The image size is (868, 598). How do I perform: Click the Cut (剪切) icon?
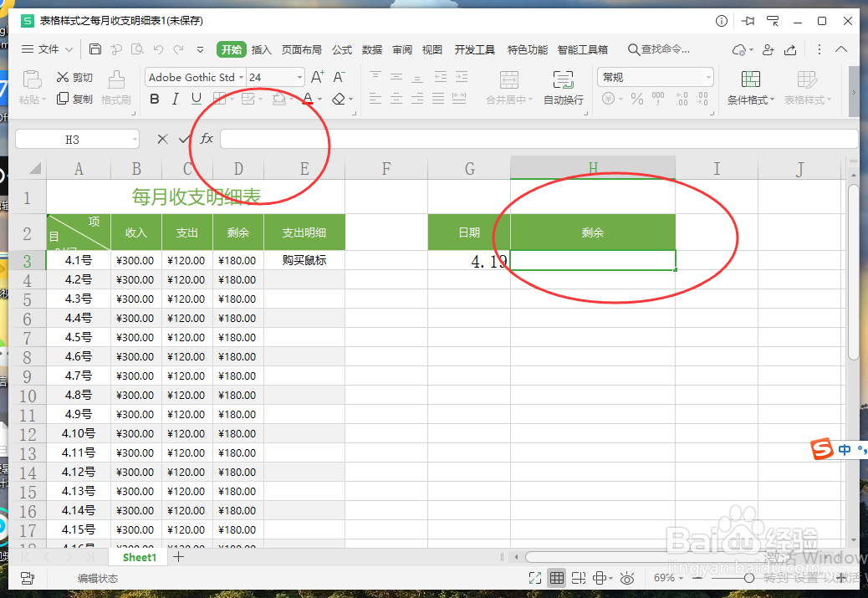pyautogui.click(x=75, y=76)
